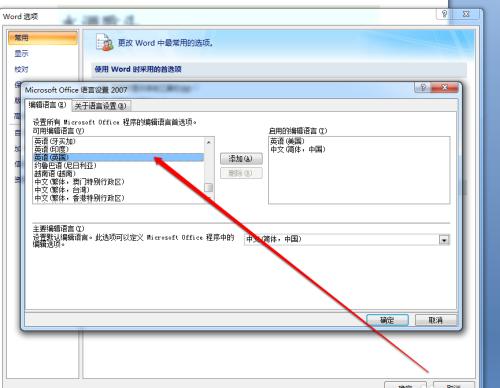Viewport: 500px width, 388px height.
Task: Close the Word 选项 window
Action: (x=466, y=14)
